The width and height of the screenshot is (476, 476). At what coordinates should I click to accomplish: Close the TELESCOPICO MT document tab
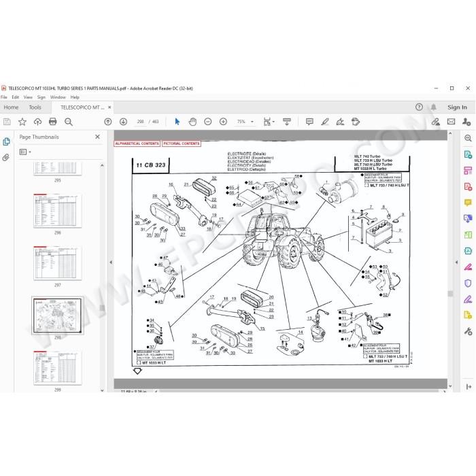click(109, 107)
